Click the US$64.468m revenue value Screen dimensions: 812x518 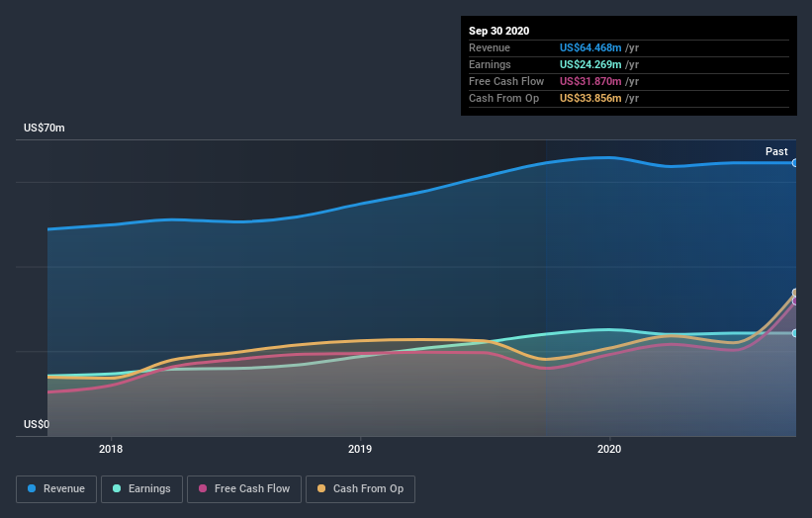coord(590,47)
